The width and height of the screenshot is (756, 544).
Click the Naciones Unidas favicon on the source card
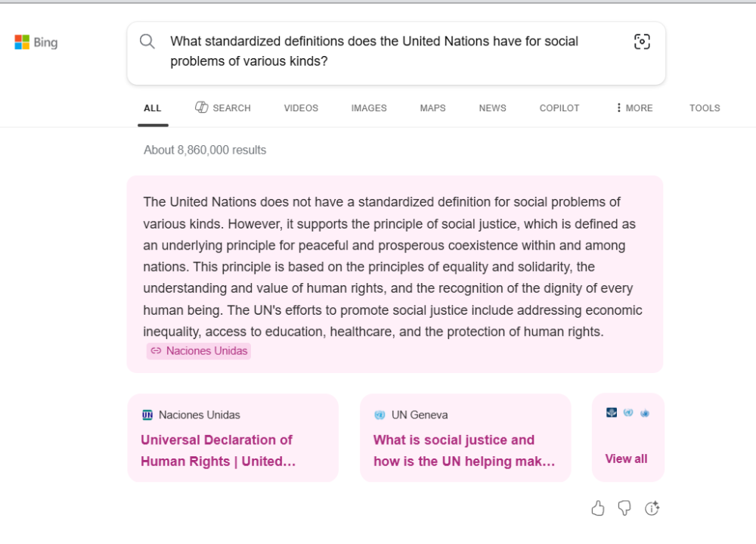[x=147, y=415]
